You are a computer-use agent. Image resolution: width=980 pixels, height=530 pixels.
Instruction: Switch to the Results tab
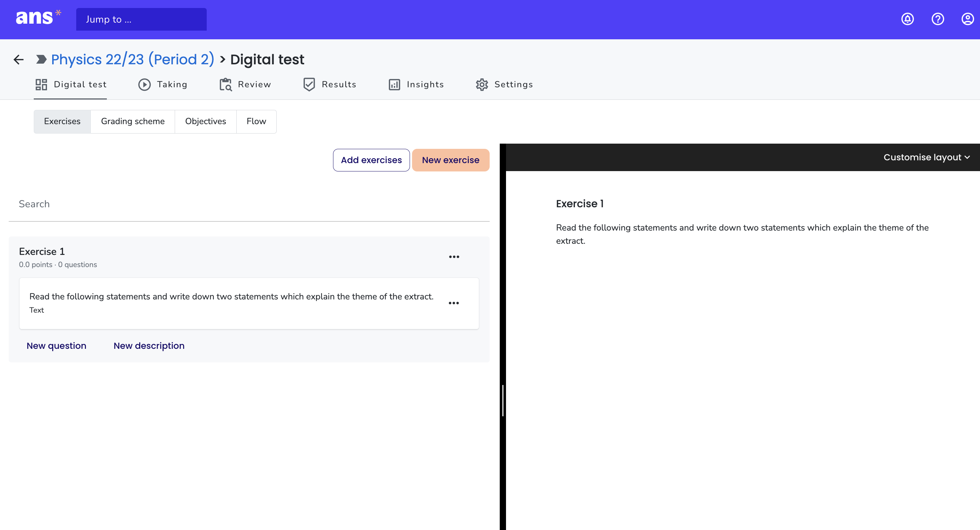click(x=330, y=85)
